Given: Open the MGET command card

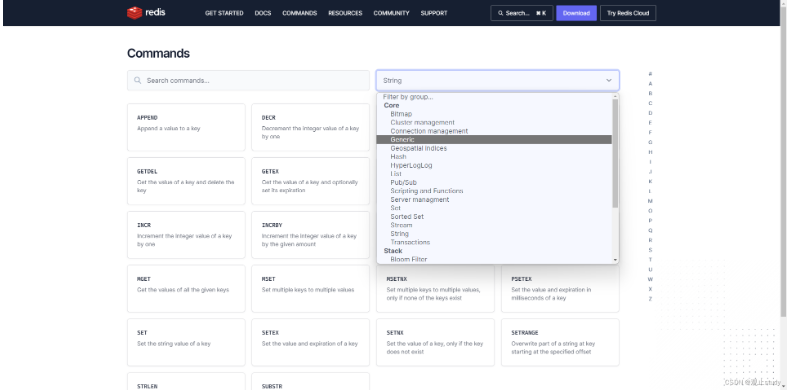Looking at the screenshot, I should pyautogui.click(x=186, y=288).
